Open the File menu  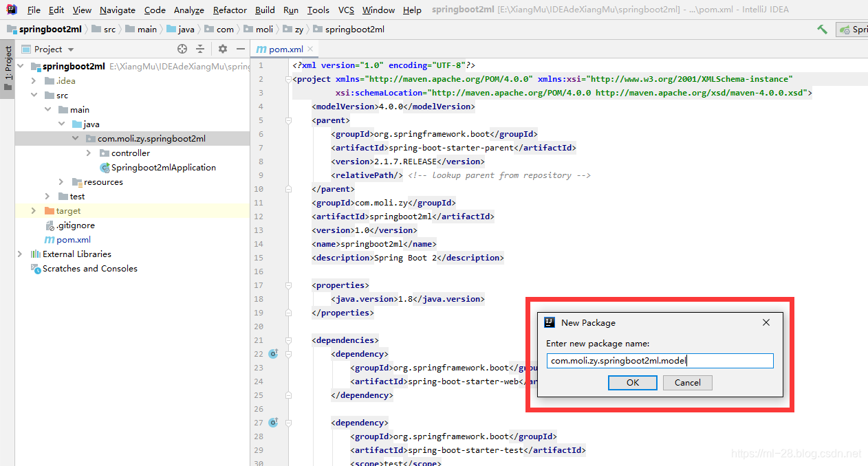coord(34,10)
